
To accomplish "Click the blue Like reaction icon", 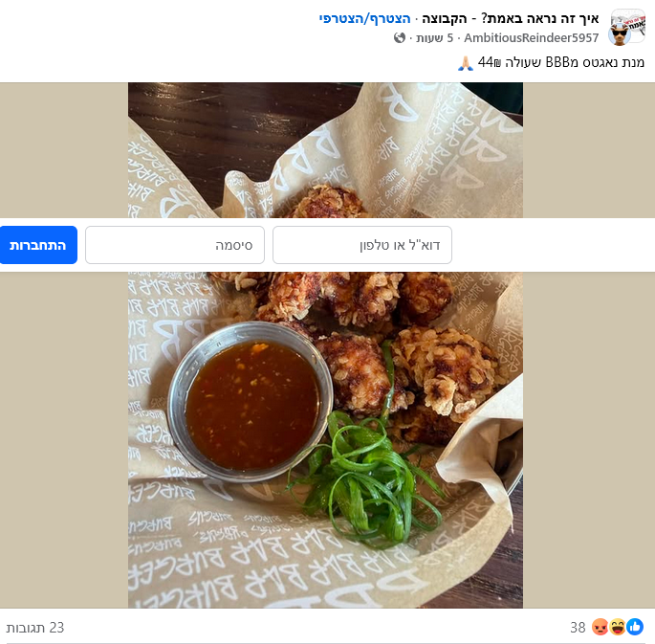I will coord(635,627).
